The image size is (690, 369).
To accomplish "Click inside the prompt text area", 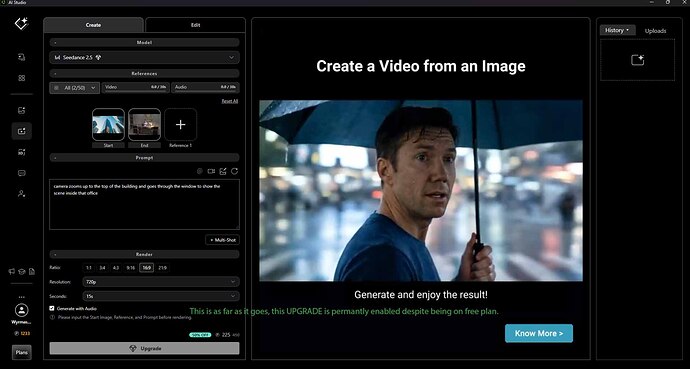I will (x=144, y=204).
